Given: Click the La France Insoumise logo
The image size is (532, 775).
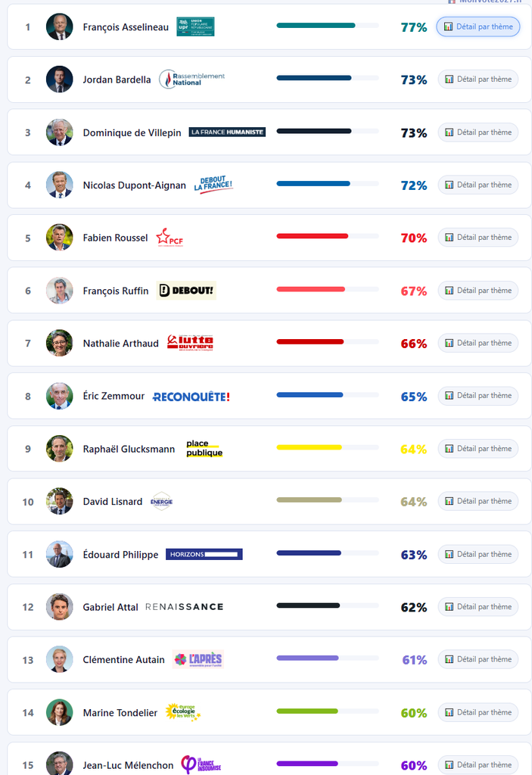Looking at the screenshot, I should [x=201, y=764].
